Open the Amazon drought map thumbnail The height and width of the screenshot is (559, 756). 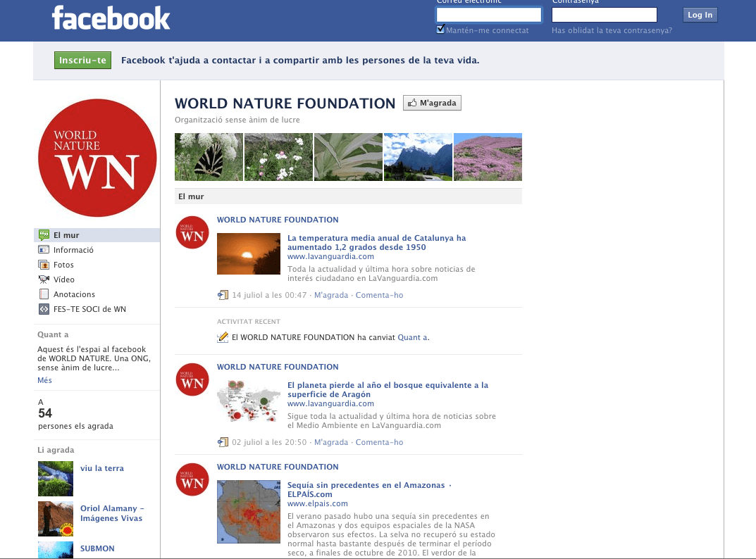point(249,512)
